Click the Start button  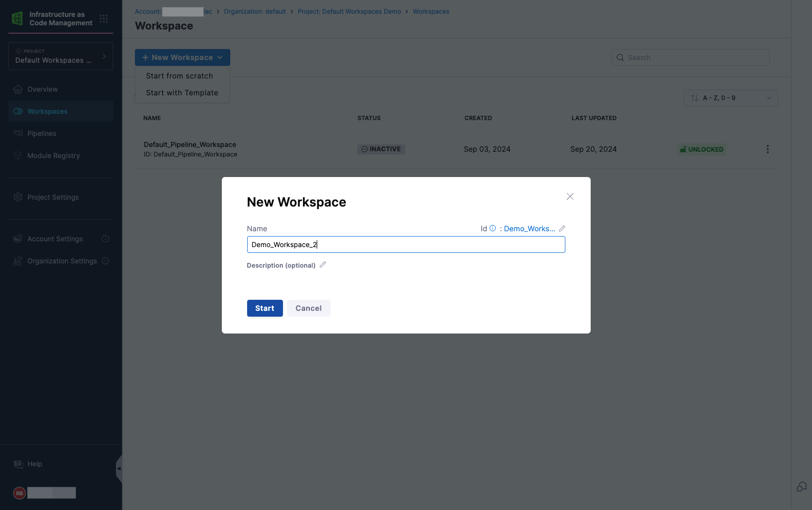pos(265,308)
